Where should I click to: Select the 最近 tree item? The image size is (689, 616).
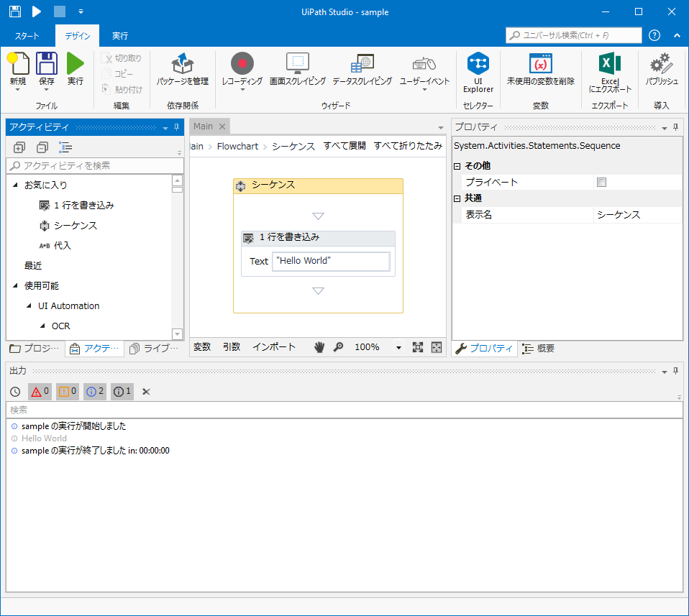33,266
